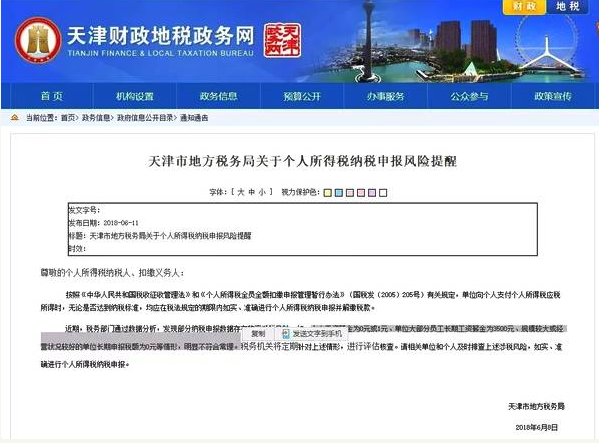Open the 预算公开 navigation item
The width and height of the screenshot is (599, 443).
coord(302,96)
